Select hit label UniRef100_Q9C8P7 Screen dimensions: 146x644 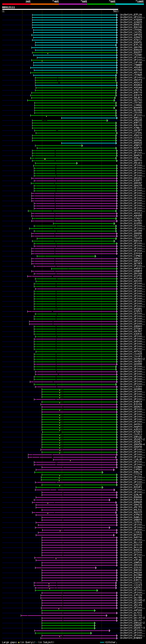[131, 130]
